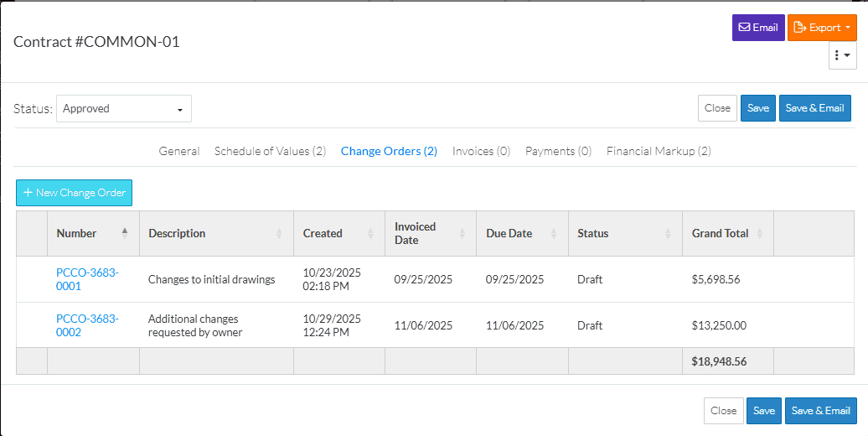Expand the Export dropdown button
The height and width of the screenshot is (436, 868).
821,28
